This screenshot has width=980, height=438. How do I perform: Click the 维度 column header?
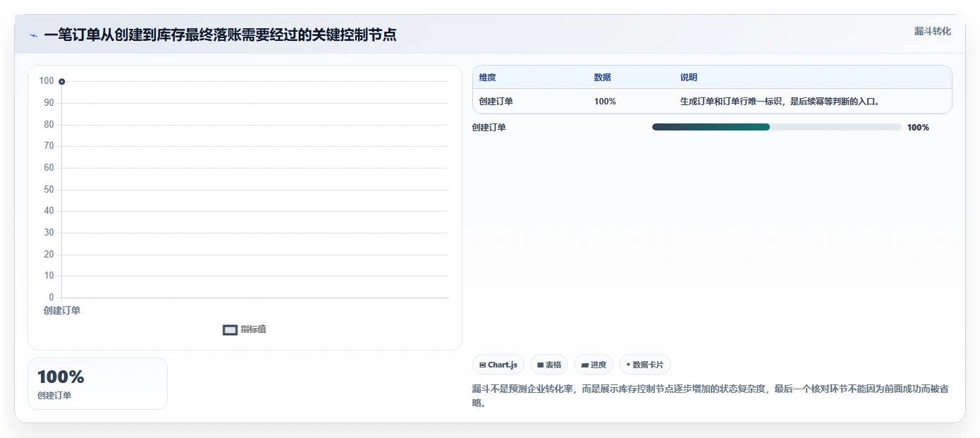(487, 78)
